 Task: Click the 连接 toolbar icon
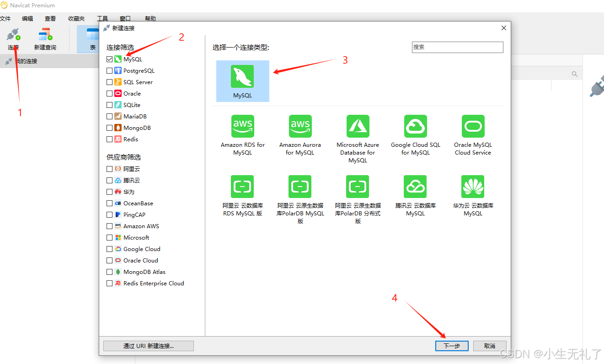[x=13, y=34]
